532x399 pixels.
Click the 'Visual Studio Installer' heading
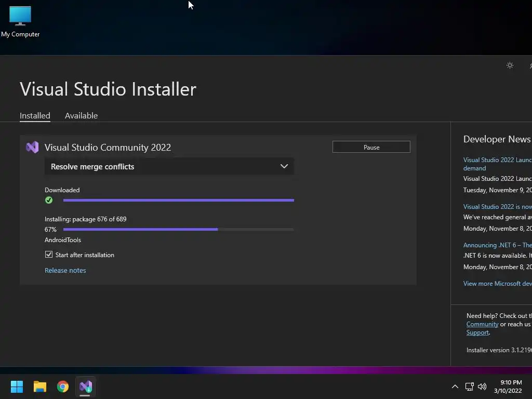tap(108, 89)
